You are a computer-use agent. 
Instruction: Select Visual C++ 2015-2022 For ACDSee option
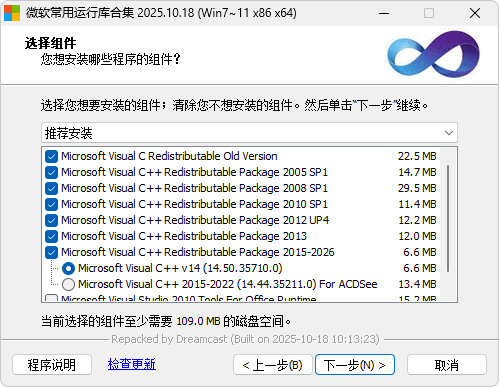click(68, 284)
